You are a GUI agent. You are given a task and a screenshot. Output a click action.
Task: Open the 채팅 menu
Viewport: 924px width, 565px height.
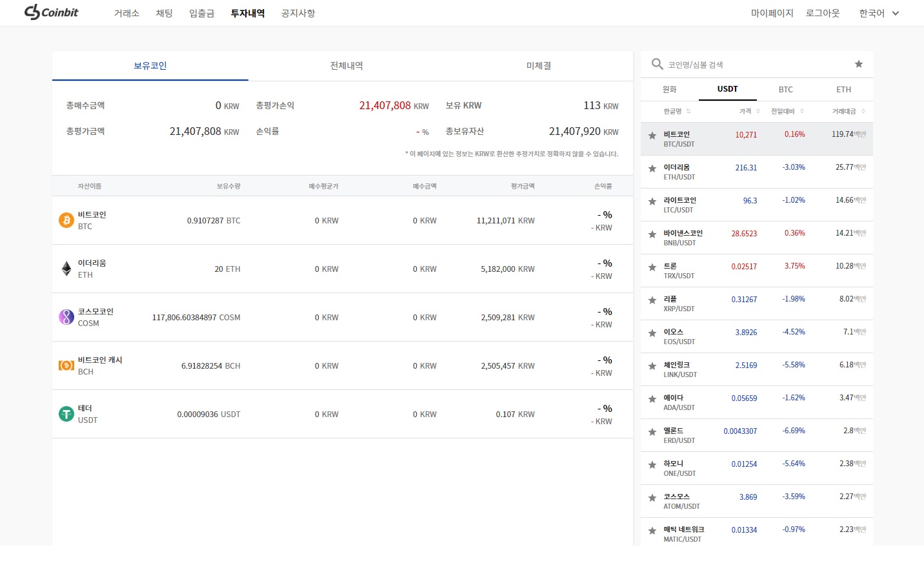click(165, 13)
